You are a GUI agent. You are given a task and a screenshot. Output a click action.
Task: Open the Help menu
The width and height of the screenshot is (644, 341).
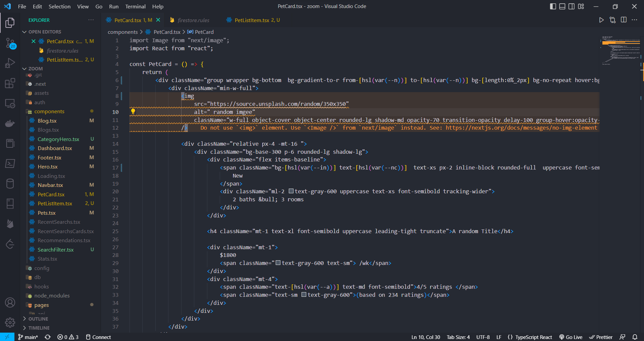(158, 6)
